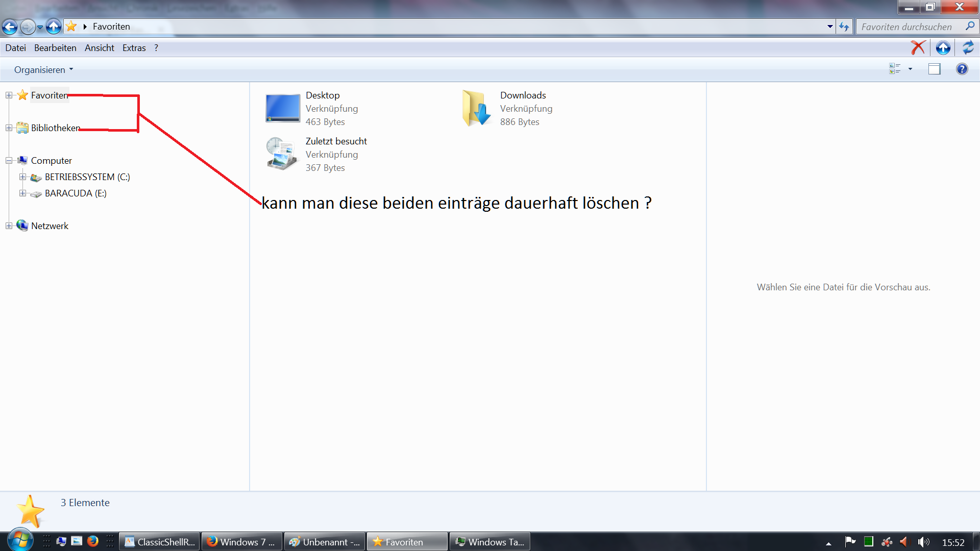Switch to ClassicShell taskbar window
Screen dimensions: 980x551
click(x=159, y=542)
